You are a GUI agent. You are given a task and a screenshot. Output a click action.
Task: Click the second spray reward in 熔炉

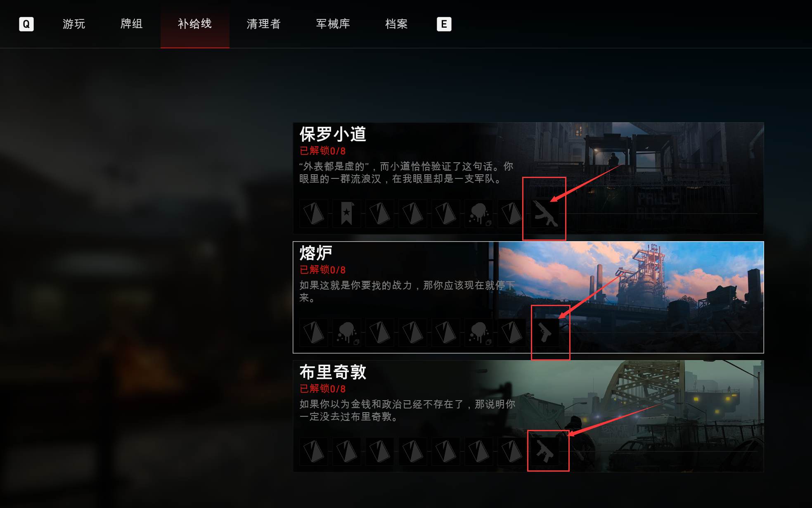coord(478,332)
